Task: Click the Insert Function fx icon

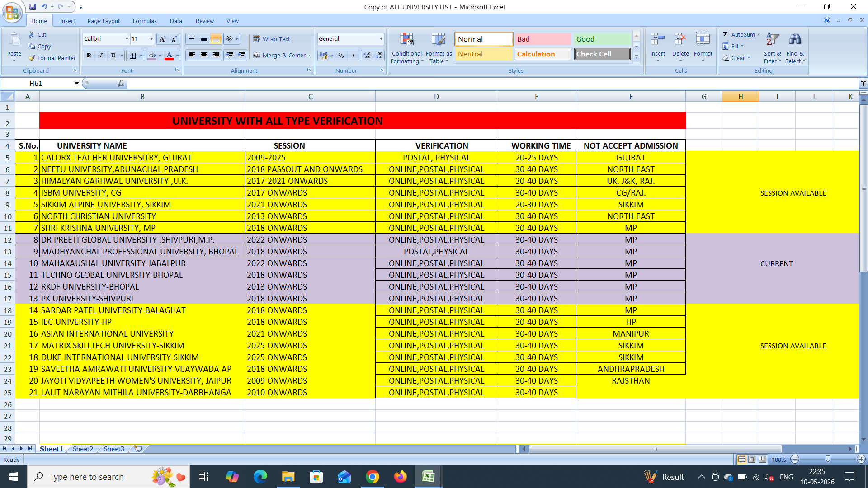Action: point(121,83)
